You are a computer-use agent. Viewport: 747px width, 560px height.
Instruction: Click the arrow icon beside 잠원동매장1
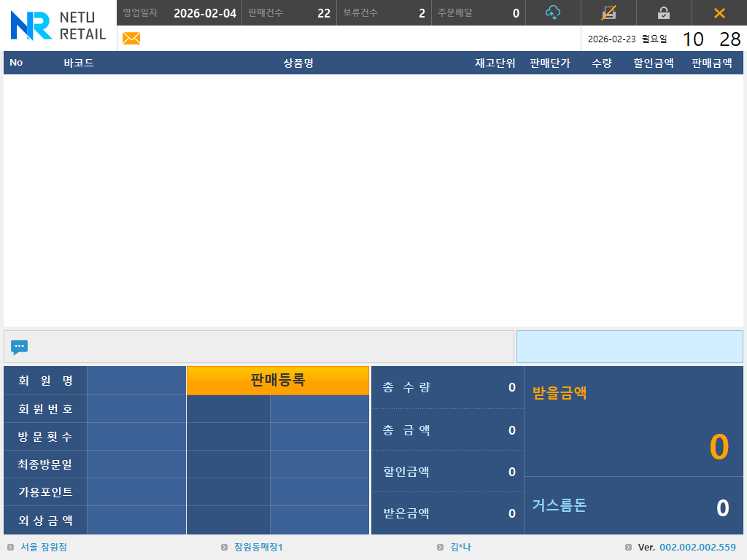(x=225, y=547)
